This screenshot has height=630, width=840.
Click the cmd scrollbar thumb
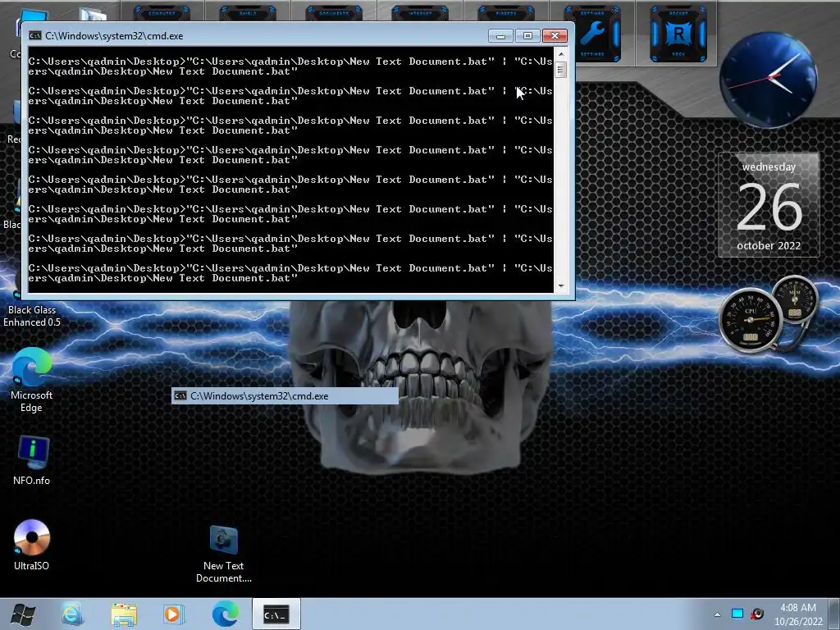point(561,70)
